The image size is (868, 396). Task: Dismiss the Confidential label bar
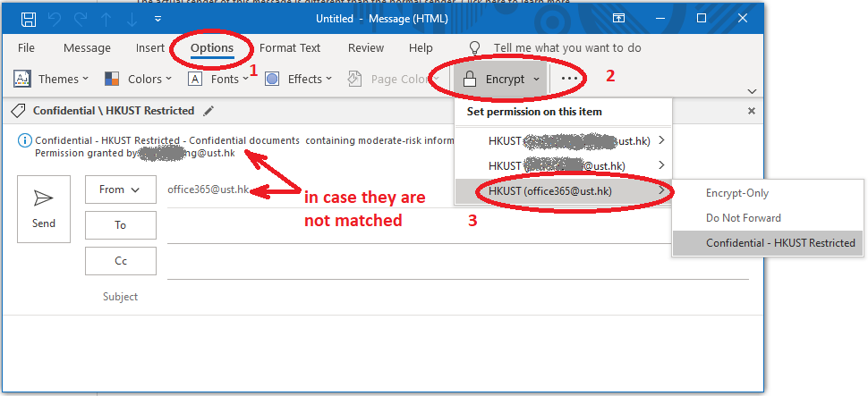click(x=752, y=111)
